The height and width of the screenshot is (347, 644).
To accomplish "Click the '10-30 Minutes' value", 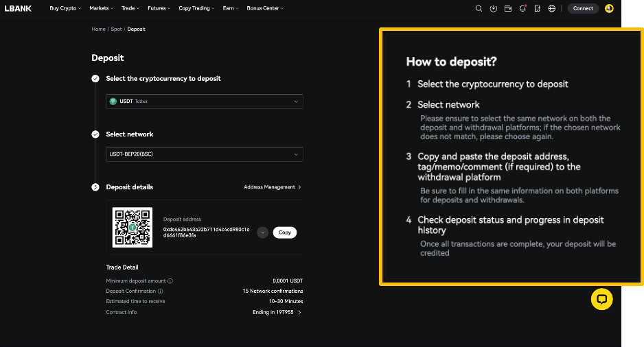I will pyautogui.click(x=286, y=302).
